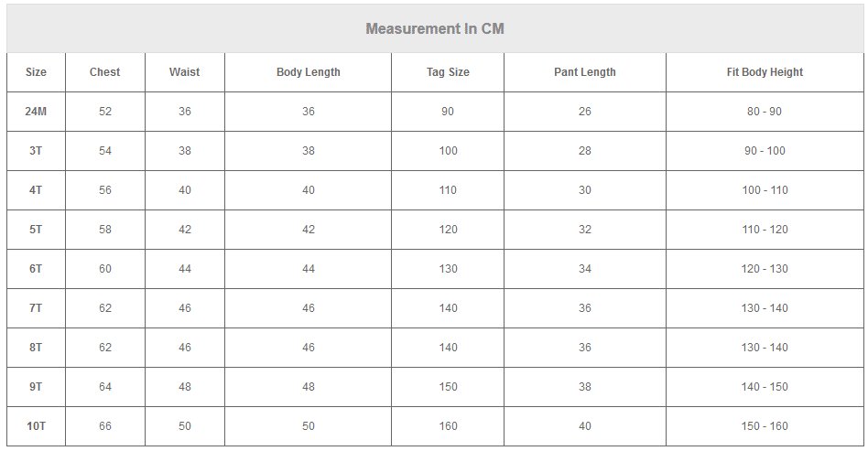
Task: Select pant length 40 in the 10T row
Action: click(x=584, y=426)
